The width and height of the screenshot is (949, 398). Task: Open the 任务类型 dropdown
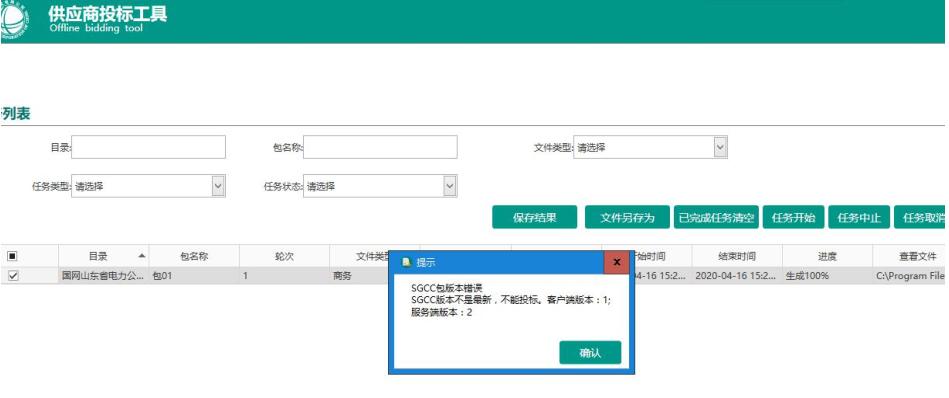(x=148, y=186)
